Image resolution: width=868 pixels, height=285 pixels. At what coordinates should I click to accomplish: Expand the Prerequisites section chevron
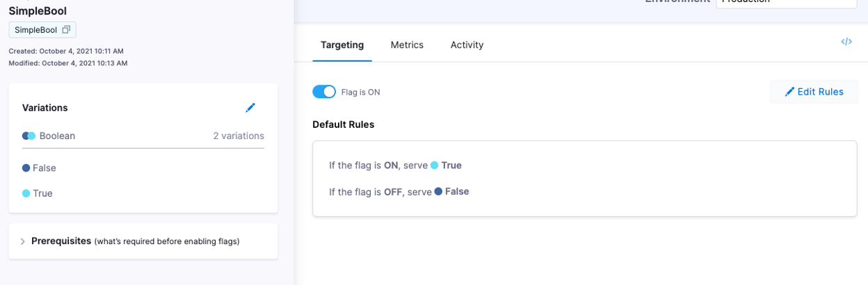coord(22,241)
